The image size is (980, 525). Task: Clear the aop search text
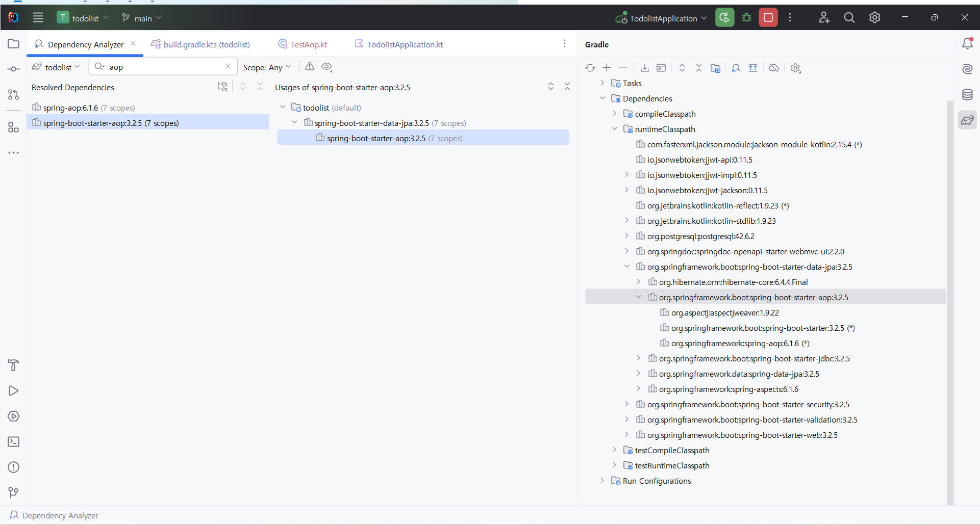(x=228, y=66)
